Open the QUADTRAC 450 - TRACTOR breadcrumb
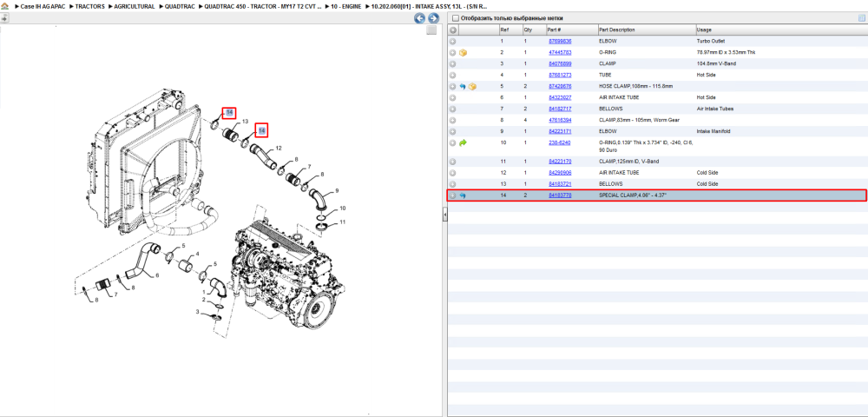The image size is (868, 417). (263, 6)
